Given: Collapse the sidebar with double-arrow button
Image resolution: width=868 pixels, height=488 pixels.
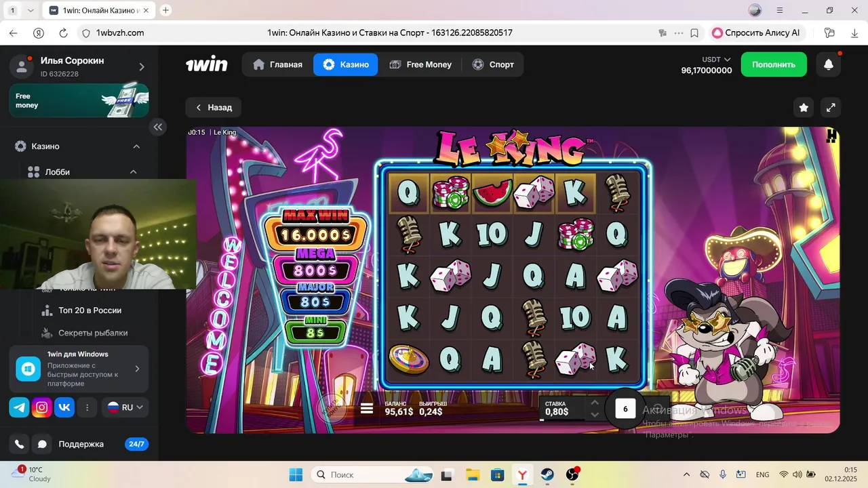Looking at the screenshot, I should click(x=157, y=127).
